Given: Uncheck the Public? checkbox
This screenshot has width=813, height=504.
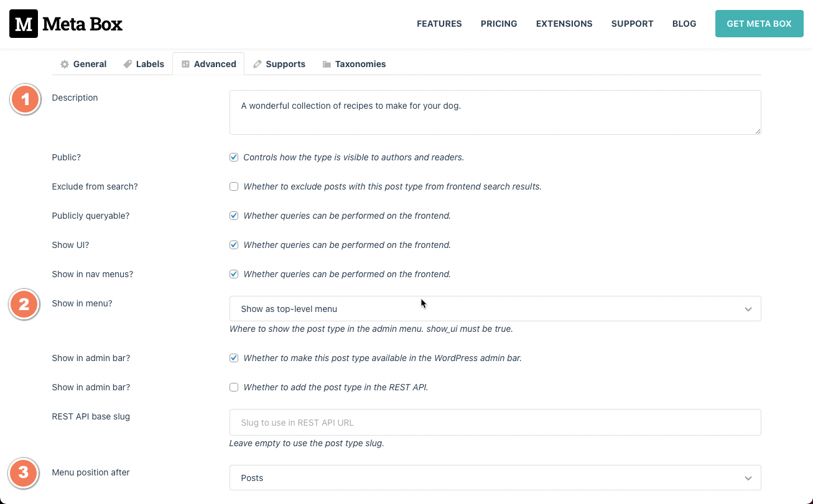Looking at the screenshot, I should (x=234, y=157).
